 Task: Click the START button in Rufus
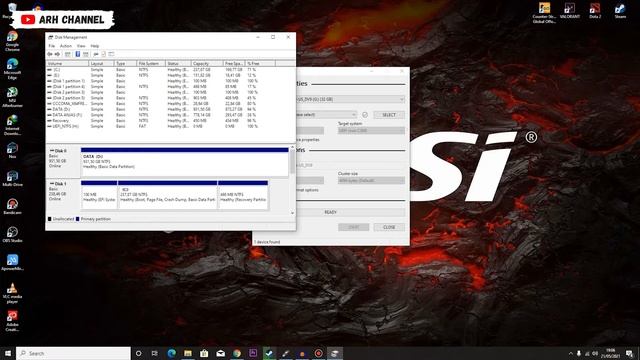click(x=353, y=227)
